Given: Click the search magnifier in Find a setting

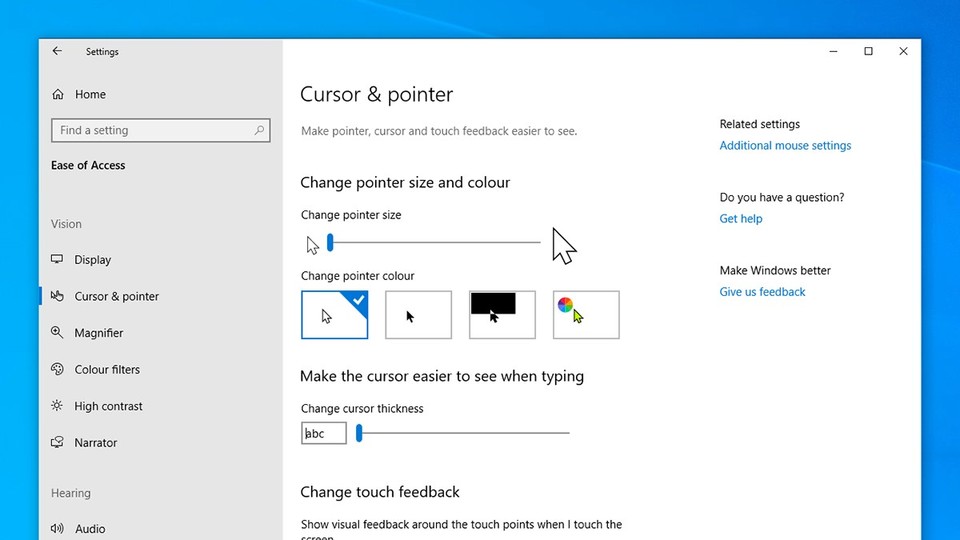Looking at the screenshot, I should tap(259, 130).
